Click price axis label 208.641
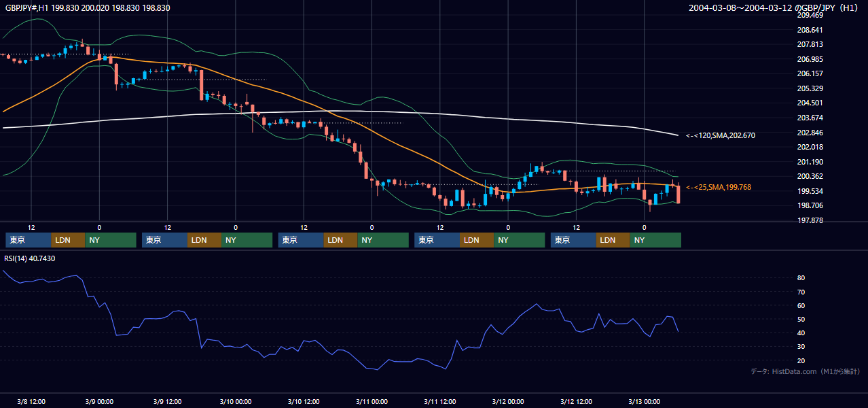The height and width of the screenshot is (408, 868). (810, 30)
